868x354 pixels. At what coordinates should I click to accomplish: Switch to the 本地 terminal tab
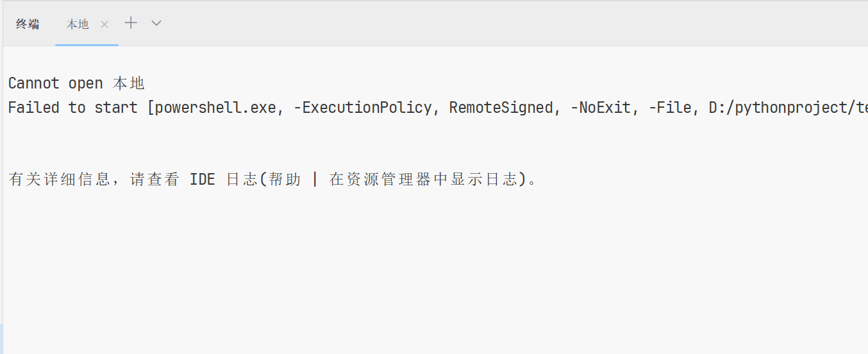click(78, 24)
